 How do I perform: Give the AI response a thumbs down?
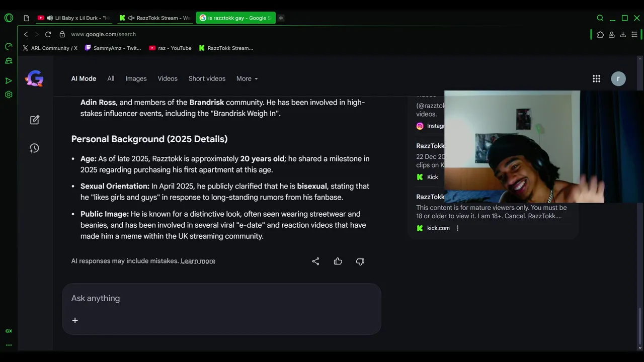tap(360, 261)
